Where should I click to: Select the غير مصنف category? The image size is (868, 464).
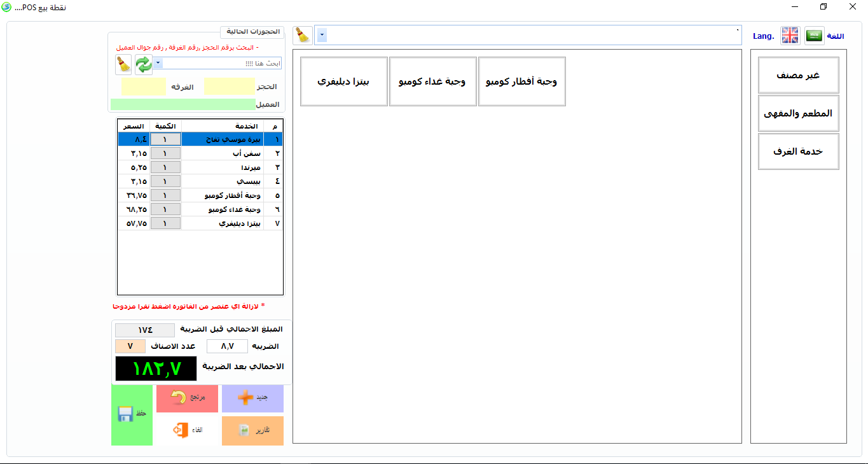coord(798,75)
